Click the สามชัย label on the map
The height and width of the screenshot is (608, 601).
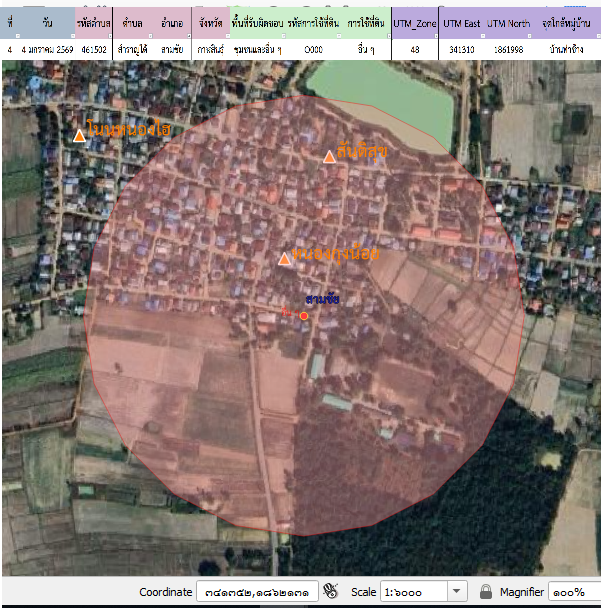tap(322, 299)
